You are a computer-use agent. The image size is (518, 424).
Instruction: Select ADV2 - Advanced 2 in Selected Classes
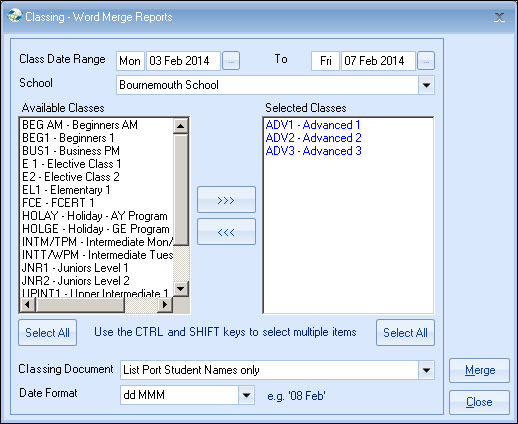(x=313, y=138)
